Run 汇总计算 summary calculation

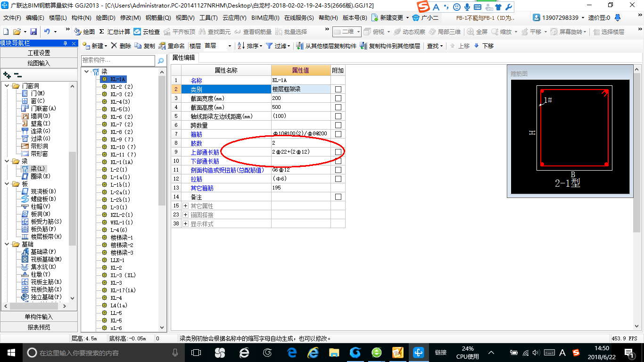115,32
